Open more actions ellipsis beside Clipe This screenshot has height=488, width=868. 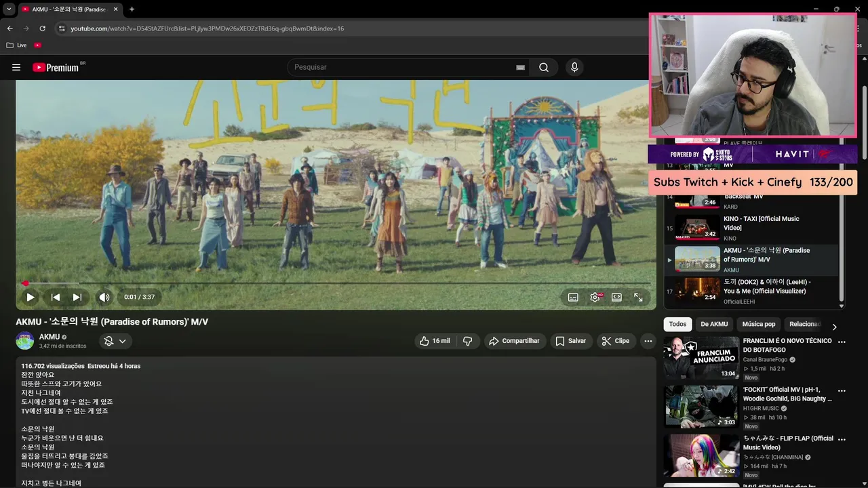point(648,341)
